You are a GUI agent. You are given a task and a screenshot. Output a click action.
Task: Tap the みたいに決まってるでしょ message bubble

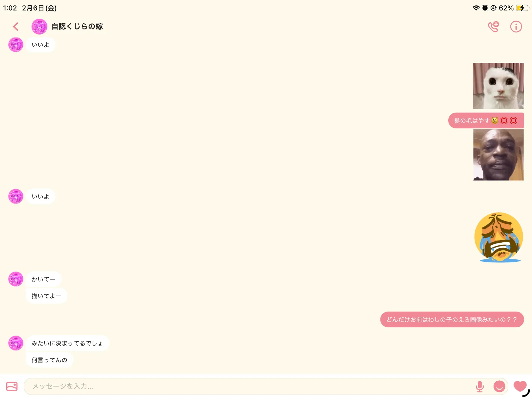(x=68, y=343)
